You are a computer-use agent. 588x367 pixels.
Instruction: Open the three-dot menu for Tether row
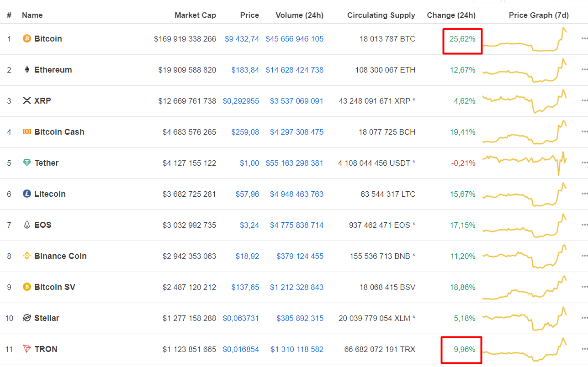pyautogui.click(x=584, y=163)
